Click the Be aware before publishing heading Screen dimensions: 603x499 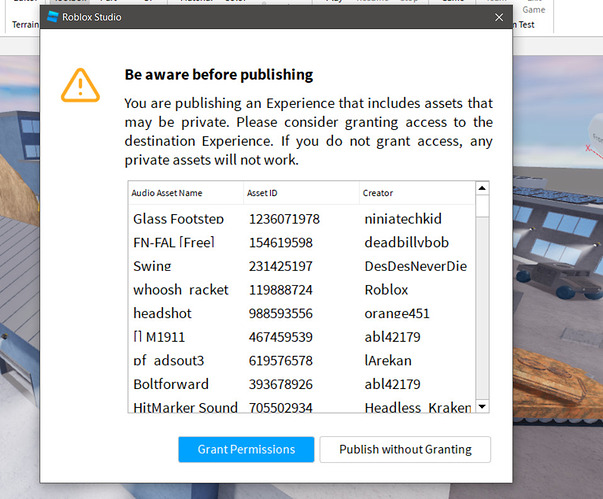(x=219, y=75)
